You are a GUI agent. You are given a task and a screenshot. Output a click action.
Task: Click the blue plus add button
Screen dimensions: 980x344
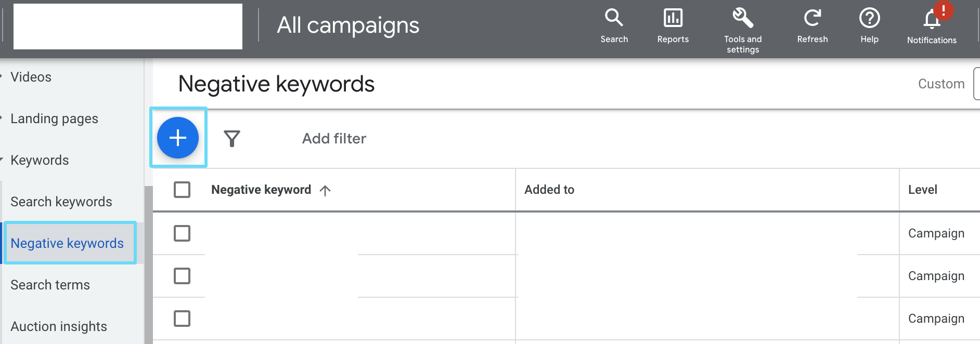click(178, 138)
